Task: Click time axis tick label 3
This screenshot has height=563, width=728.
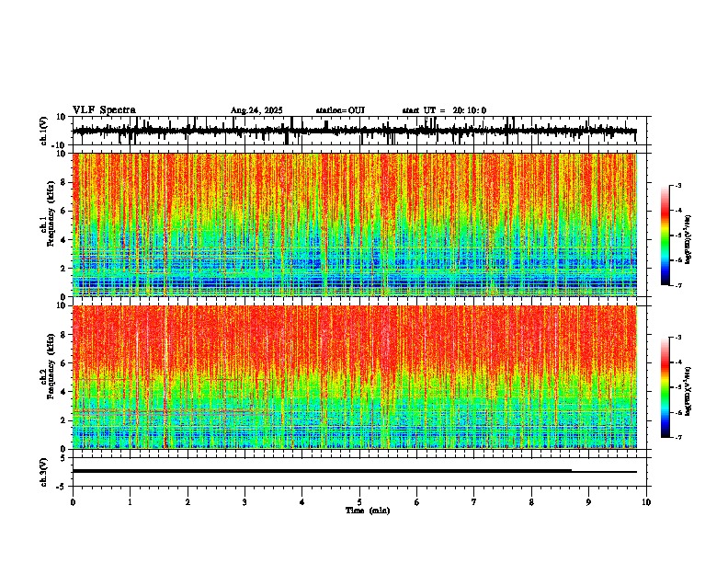Action: [245, 502]
